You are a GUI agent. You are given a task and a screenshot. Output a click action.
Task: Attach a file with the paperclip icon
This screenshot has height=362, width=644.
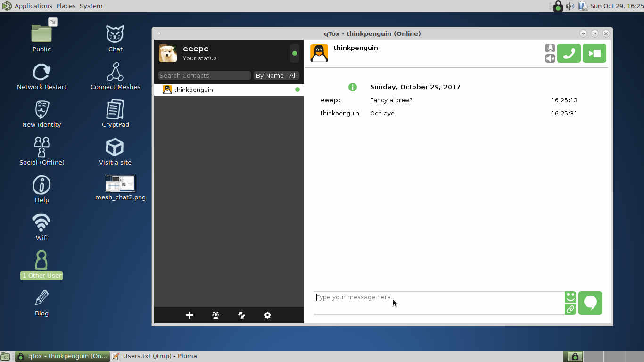(570, 309)
